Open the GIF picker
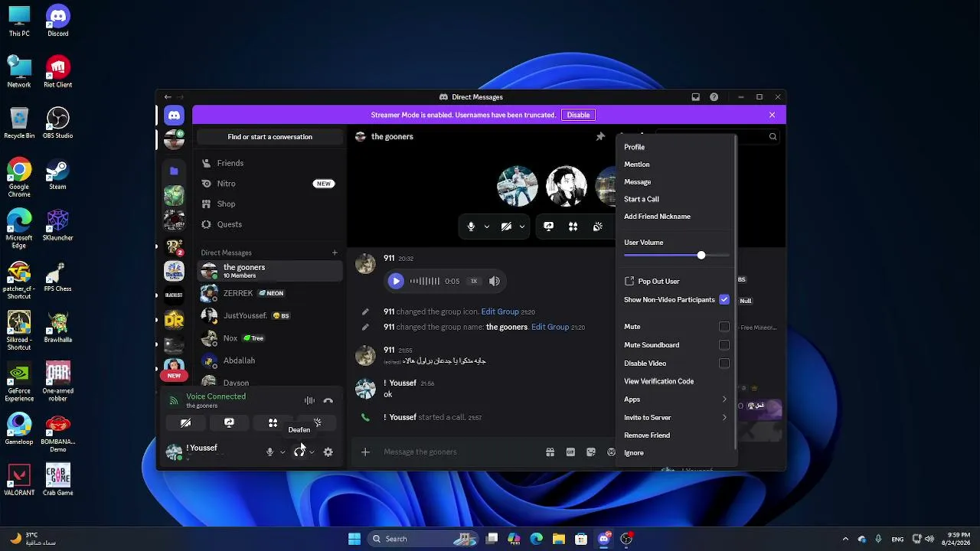The image size is (980, 551). tap(570, 452)
